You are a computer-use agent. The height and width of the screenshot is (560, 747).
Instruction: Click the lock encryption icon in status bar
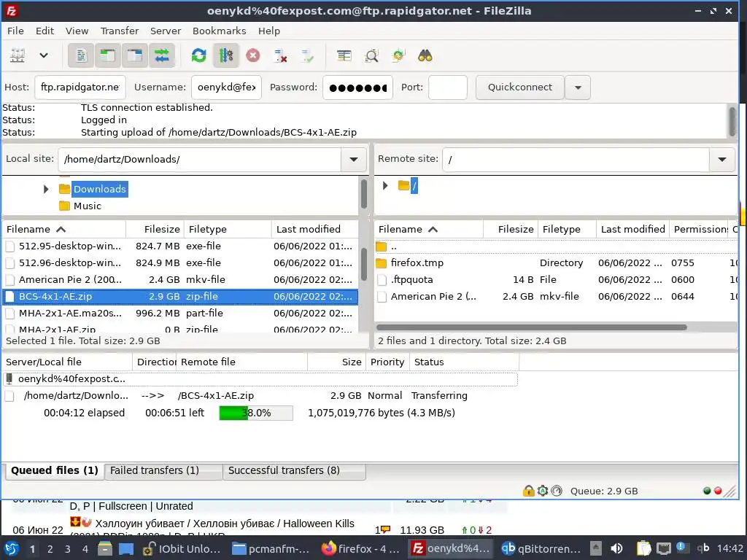[528, 491]
